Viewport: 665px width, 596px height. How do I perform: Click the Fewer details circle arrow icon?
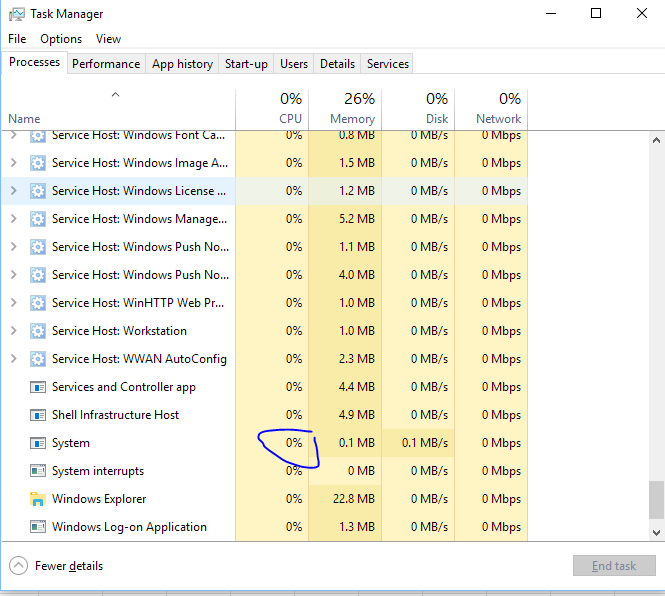click(x=18, y=565)
